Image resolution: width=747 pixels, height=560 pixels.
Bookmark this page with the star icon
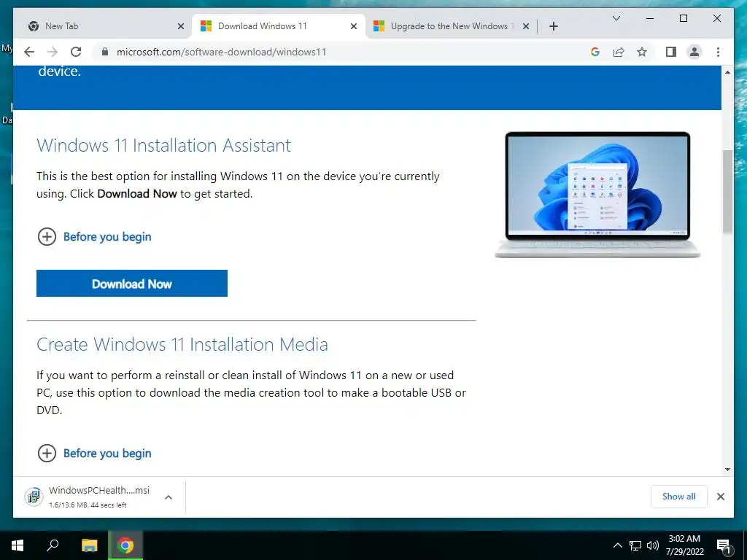[642, 52]
